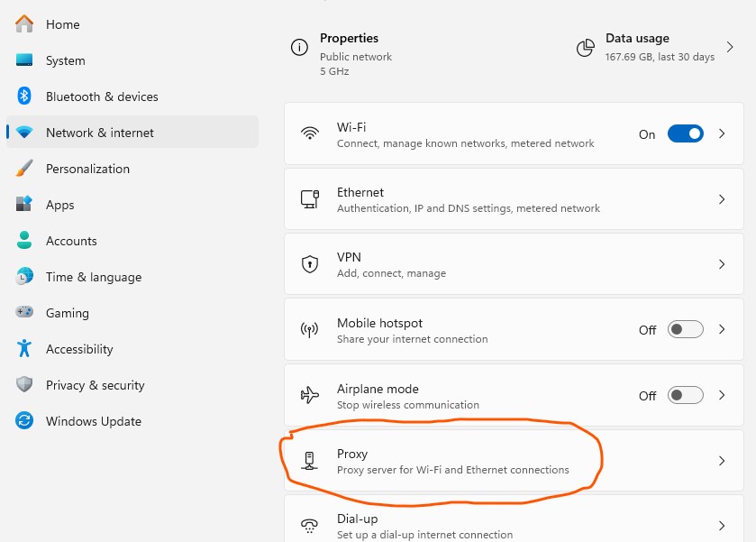Click the Ethernet monitor icon
This screenshot has width=756, height=542.
[310, 198]
